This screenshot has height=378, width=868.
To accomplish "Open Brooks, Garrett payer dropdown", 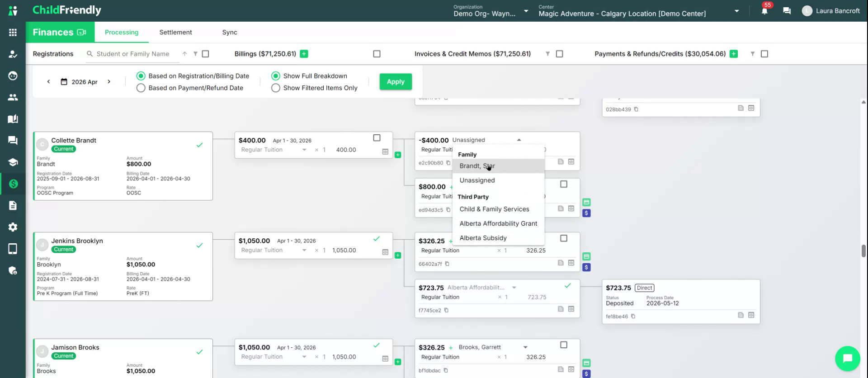I will [525, 347].
